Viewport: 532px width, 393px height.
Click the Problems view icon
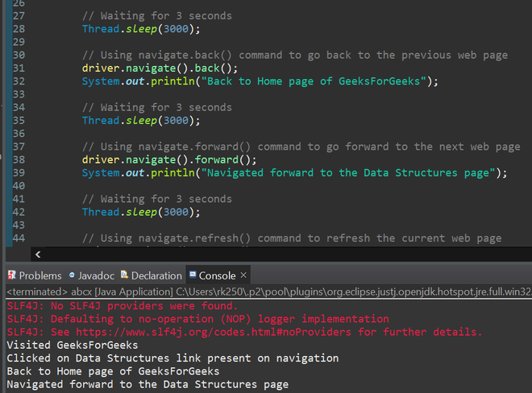tap(11, 275)
